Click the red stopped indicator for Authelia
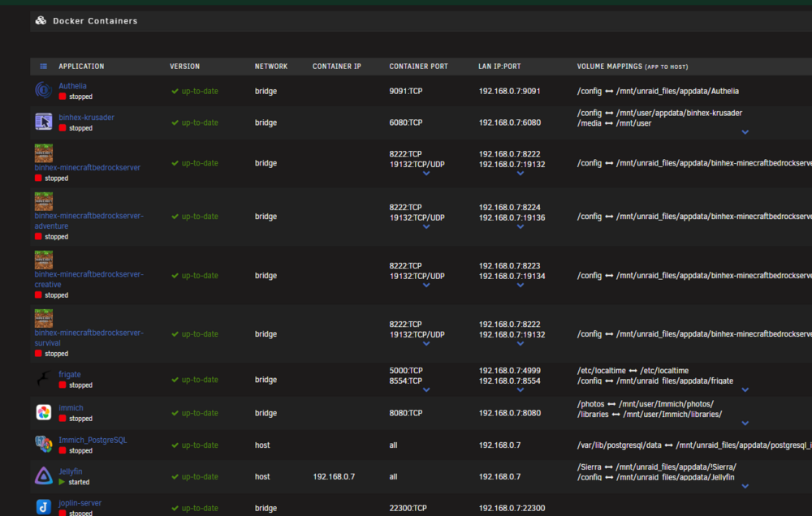812x516 pixels. tap(63, 97)
